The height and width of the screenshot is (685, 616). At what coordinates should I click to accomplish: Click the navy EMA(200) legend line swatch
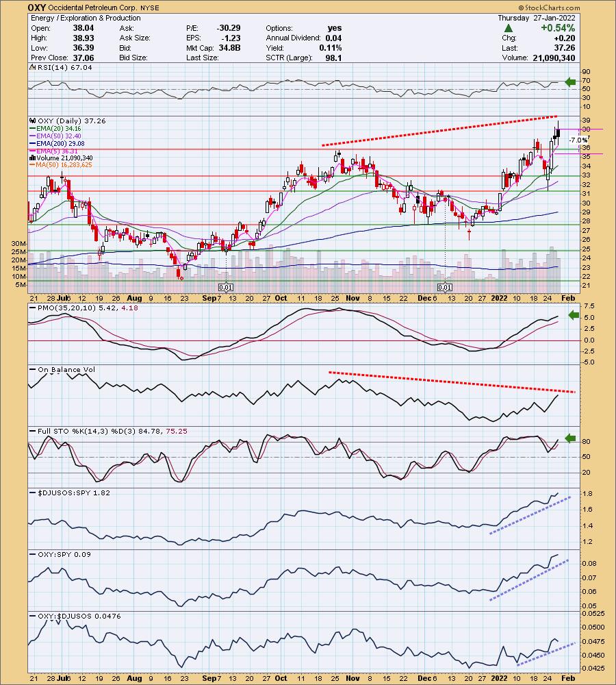(33, 143)
